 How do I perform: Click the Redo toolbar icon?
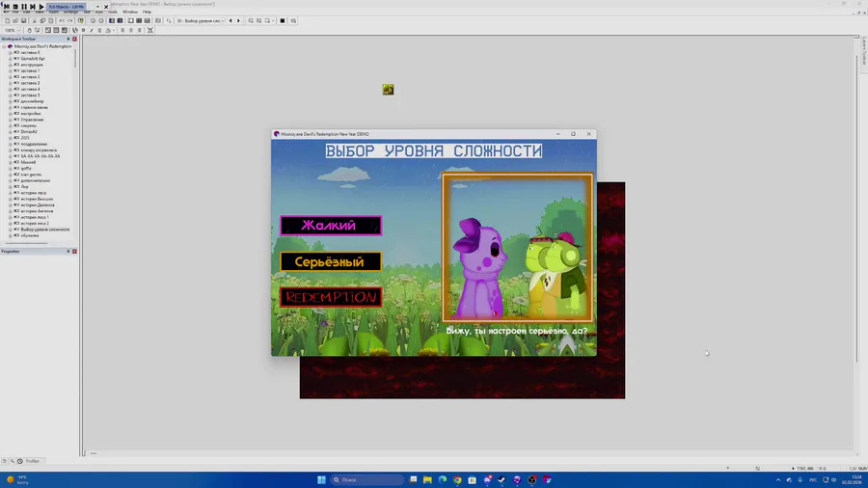(x=69, y=21)
